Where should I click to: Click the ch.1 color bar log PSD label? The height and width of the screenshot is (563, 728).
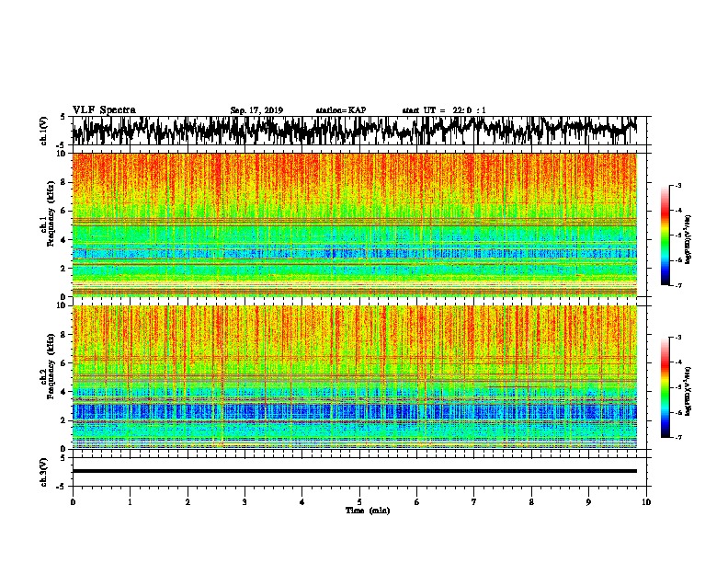[688, 239]
